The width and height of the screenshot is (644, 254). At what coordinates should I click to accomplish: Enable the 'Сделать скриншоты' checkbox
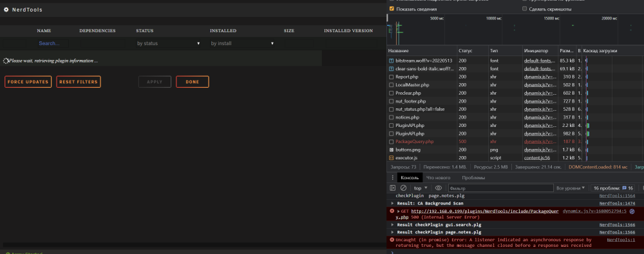524,8
